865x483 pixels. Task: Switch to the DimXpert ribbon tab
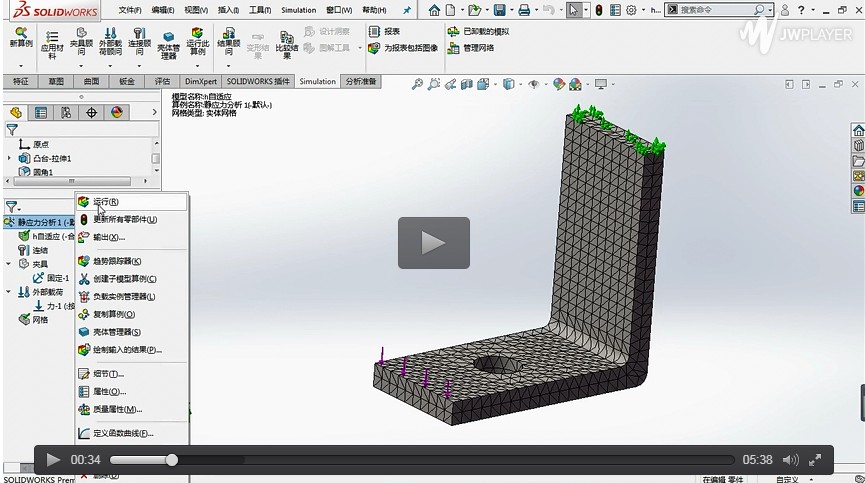pyautogui.click(x=201, y=81)
